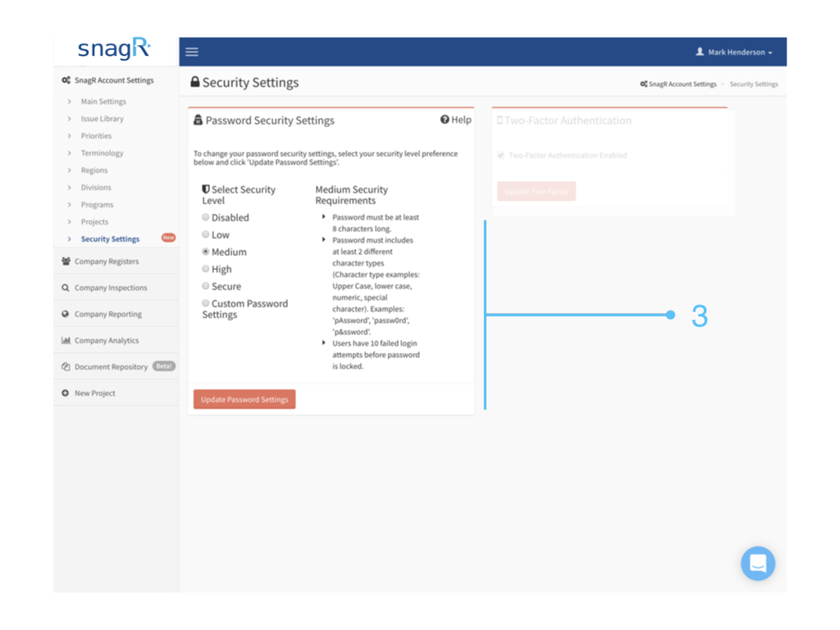The image size is (840, 630).
Task: Open the chat bubble widget
Action: 757,563
